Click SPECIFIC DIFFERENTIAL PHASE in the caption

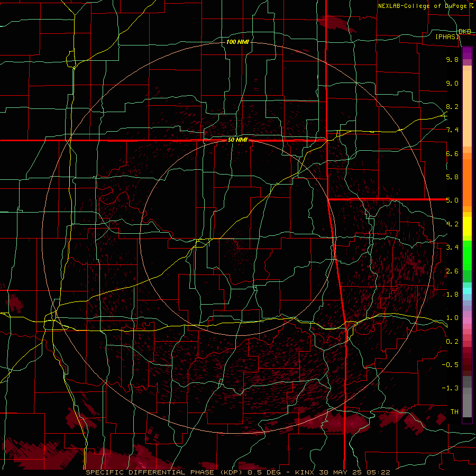tap(151, 472)
